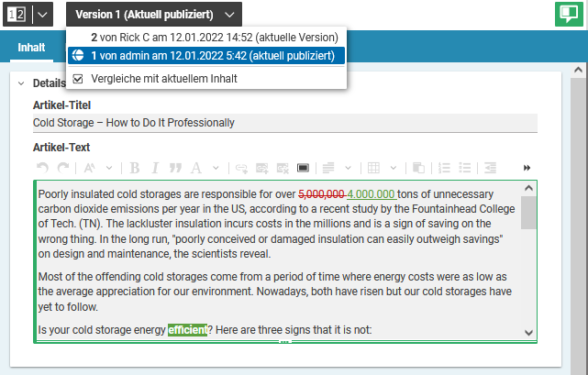The image size is (588, 375).
Task: Click the blockquote quotation marks icon
Action: coord(174,168)
